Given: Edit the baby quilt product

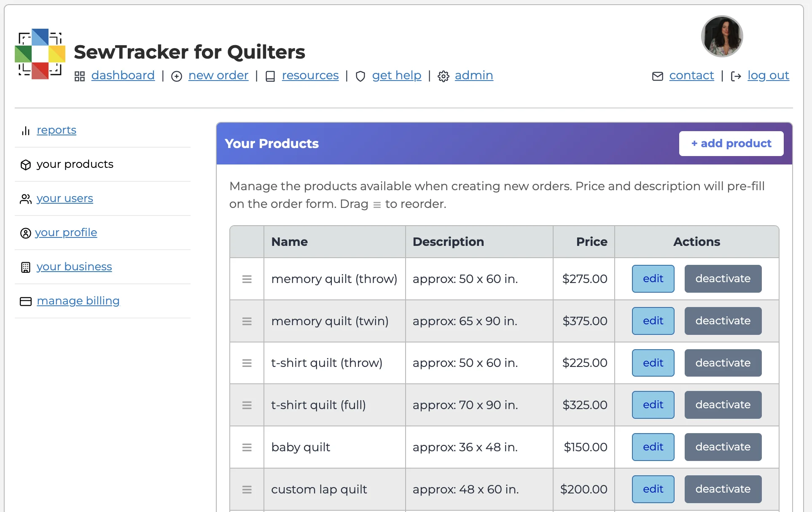Looking at the screenshot, I should tap(653, 447).
